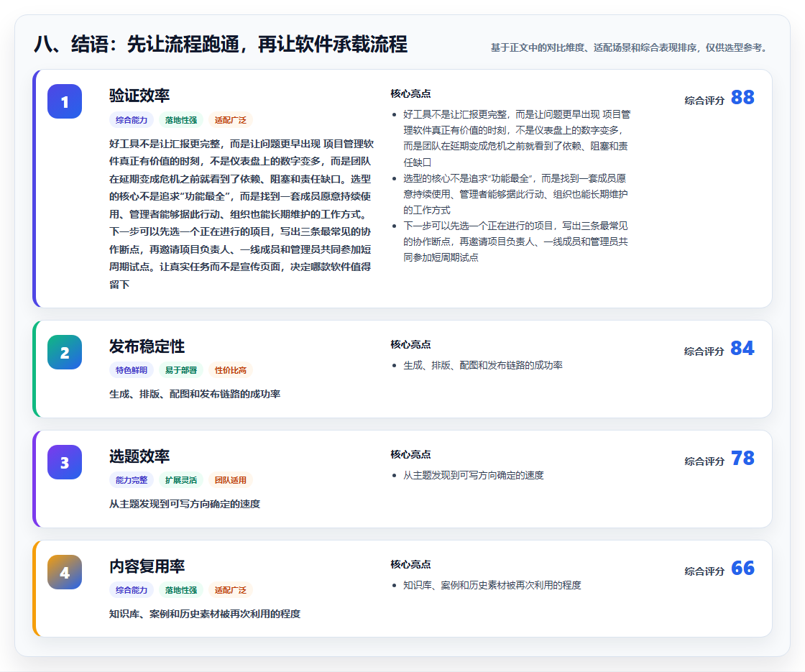Click the score 88
805x672 pixels.
click(x=742, y=97)
